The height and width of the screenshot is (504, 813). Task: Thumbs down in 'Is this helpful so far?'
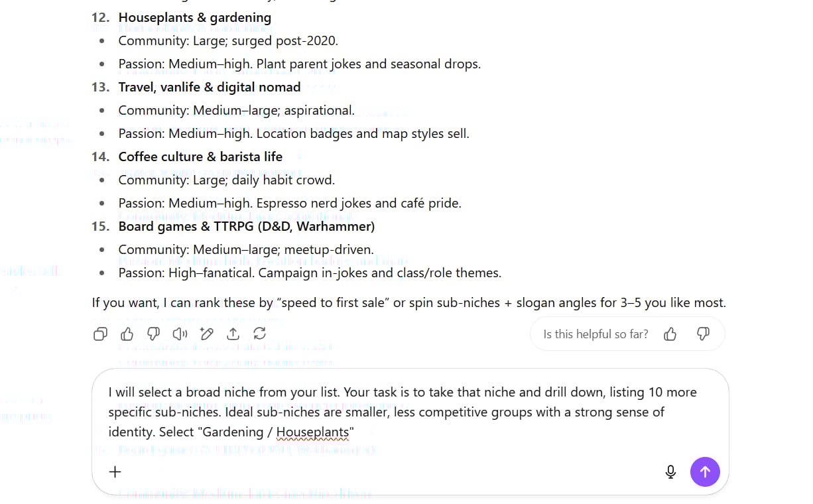[703, 334]
